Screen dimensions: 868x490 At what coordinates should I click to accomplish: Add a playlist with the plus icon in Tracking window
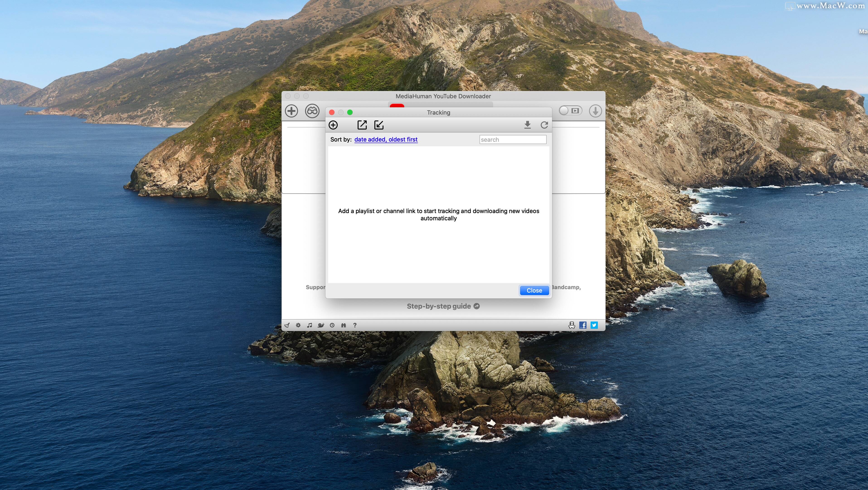point(334,125)
